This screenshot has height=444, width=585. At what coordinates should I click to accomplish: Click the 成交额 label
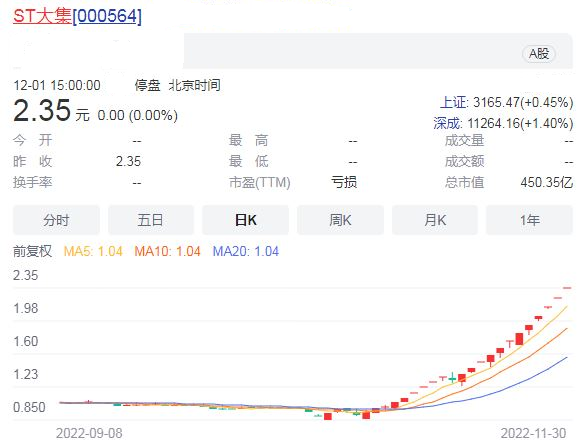(x=464, y=162)
